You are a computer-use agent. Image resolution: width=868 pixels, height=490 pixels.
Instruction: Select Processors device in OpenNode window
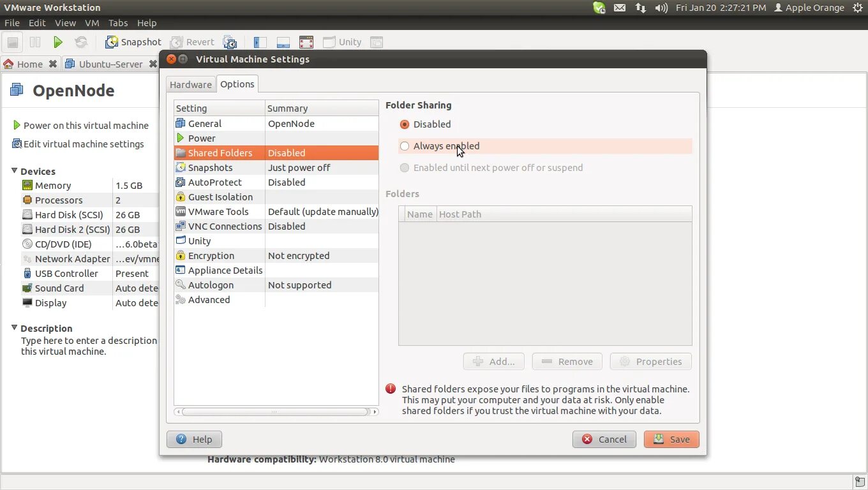[89, 200]
